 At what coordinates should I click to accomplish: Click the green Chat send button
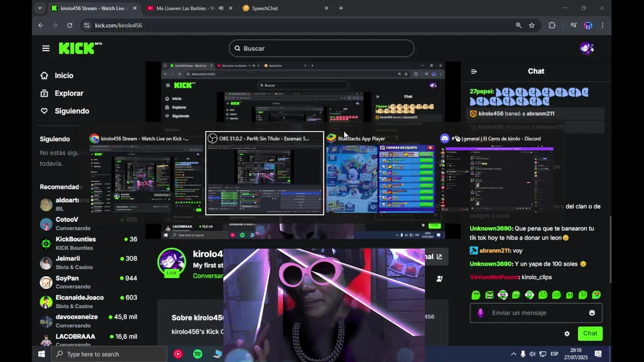(590, 333)
